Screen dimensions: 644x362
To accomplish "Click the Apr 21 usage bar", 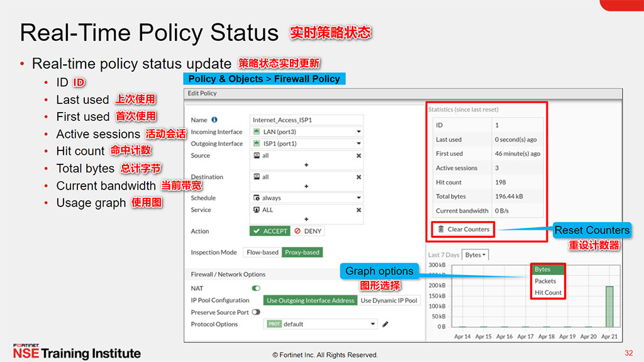I will tap(609, 307).
